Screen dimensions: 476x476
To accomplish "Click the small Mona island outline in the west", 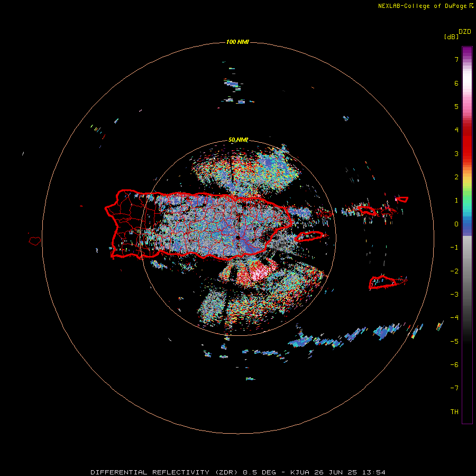I will click(x=35, y=241).
